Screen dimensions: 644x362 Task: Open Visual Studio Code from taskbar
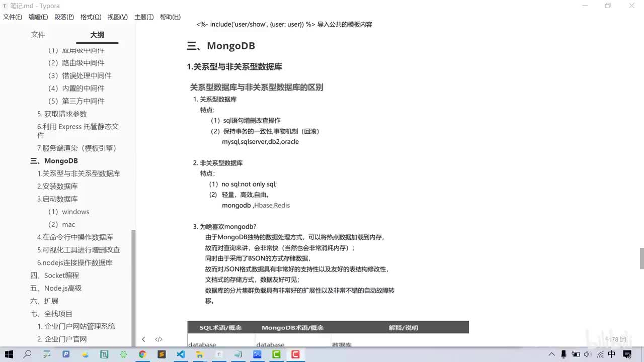pos(181,354)
